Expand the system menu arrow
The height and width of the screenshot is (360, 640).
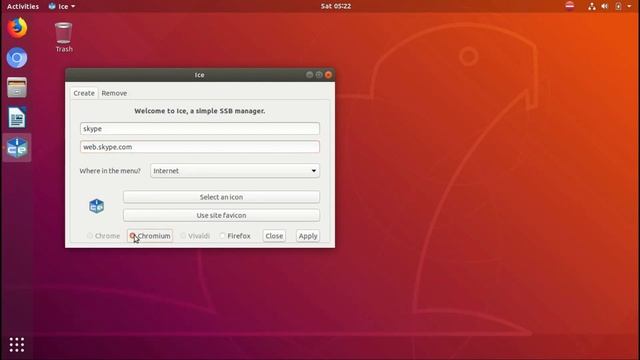click(x=629, y=6)
